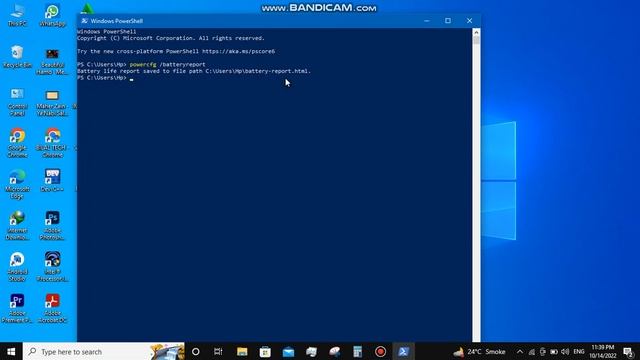Minimize the Windows PowerShell window

click(x=427, y=21)
